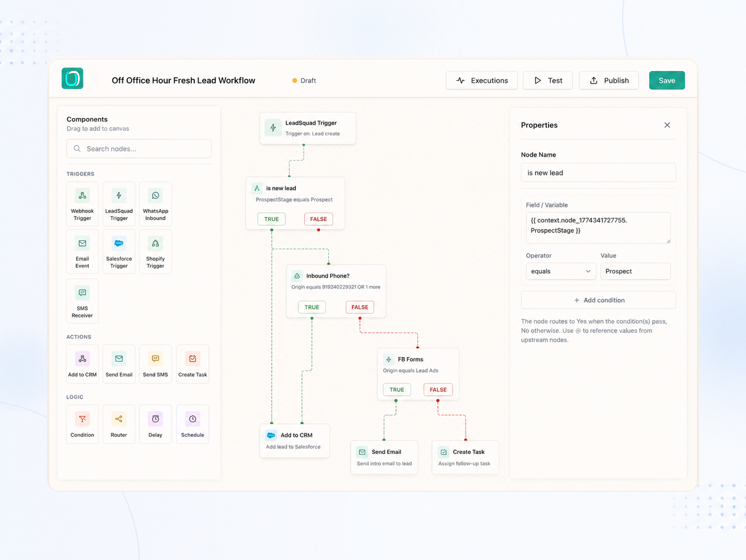Save the workflow
The height and width of the screenshot is (560, 746).
click(667, 80)
